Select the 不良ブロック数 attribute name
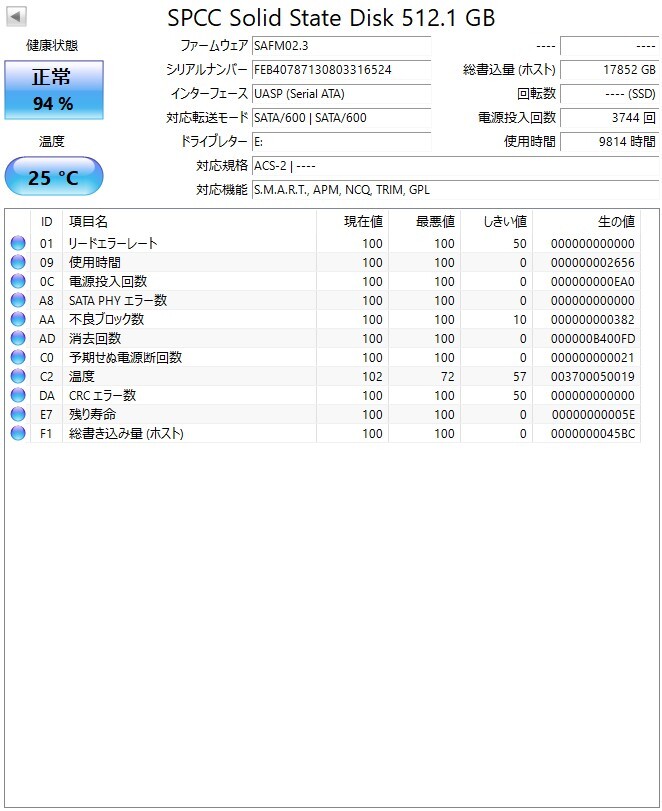This screenshot has height=811, width=662. 107,319
